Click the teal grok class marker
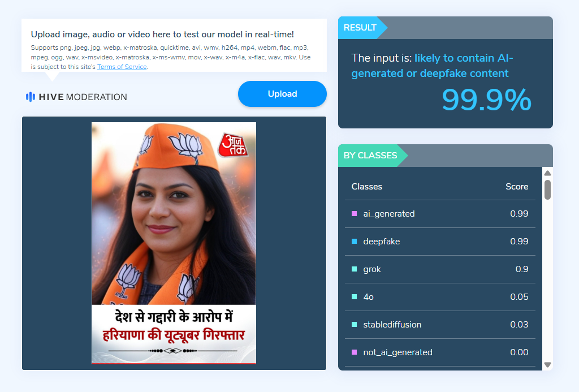Viewport: 579px width, 392px height. (354, 269)
